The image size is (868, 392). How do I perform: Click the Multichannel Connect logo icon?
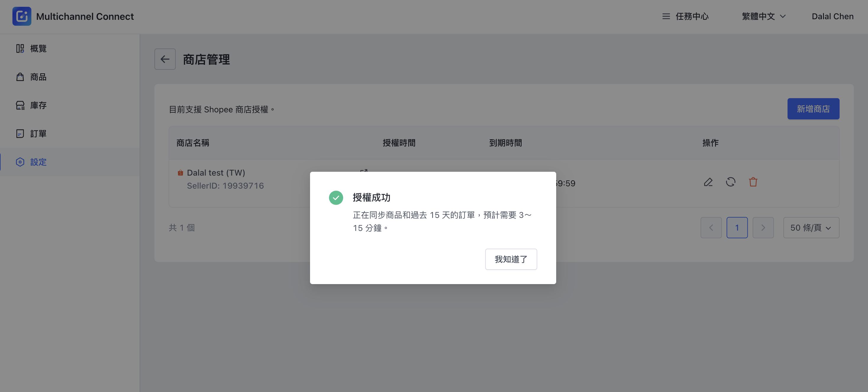point(22,16)
